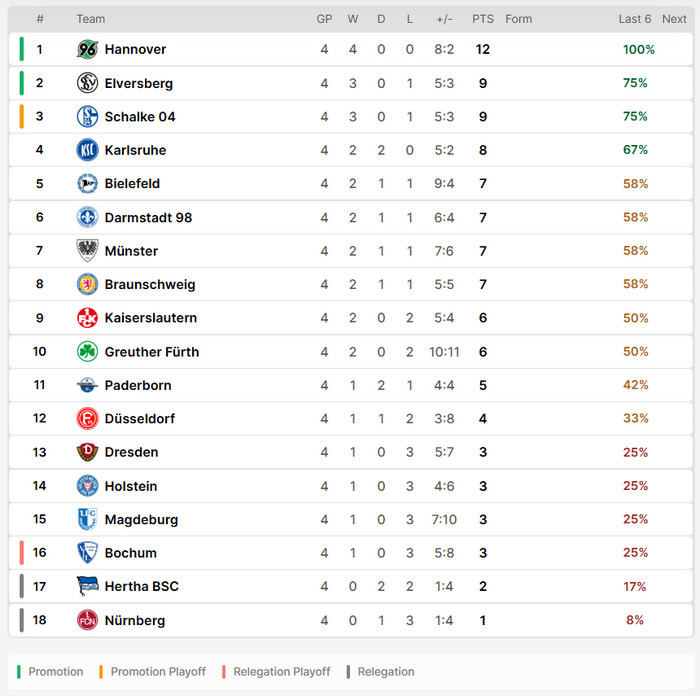Click the Last 6 column header
Viewport: 700px width, 696px height.
point(634,19)
